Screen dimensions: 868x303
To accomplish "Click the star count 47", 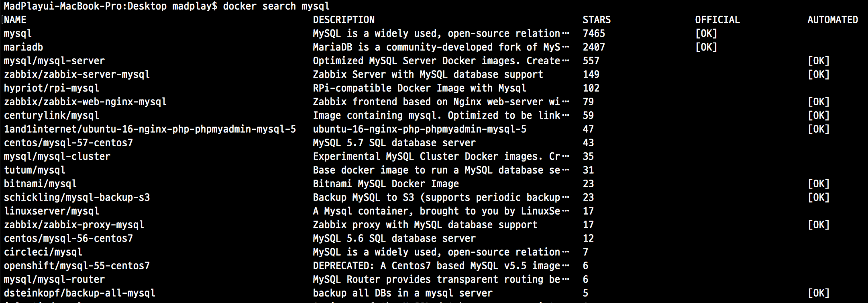I will coord(588,129).
